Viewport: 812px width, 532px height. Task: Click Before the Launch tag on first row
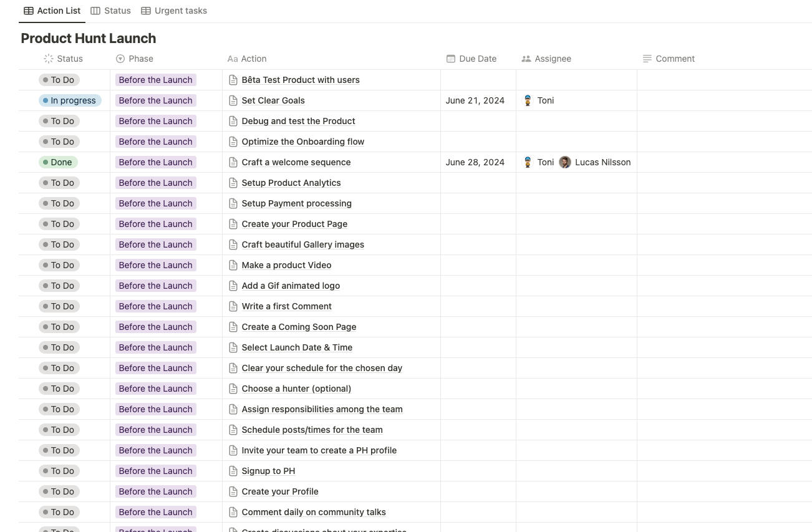(155, 80)
